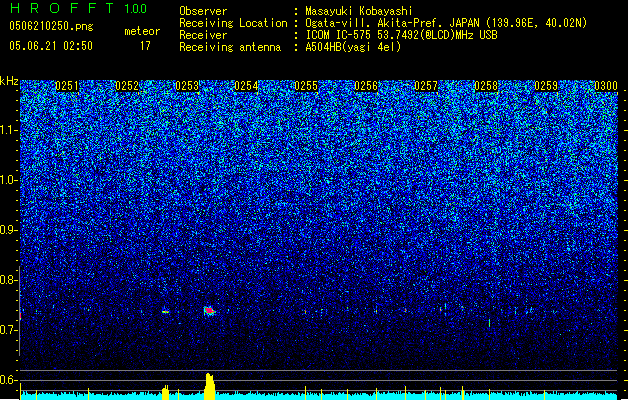Click the small meteor echo before 0253
Viewport: 629px width, 400px height.
point(165,311)
